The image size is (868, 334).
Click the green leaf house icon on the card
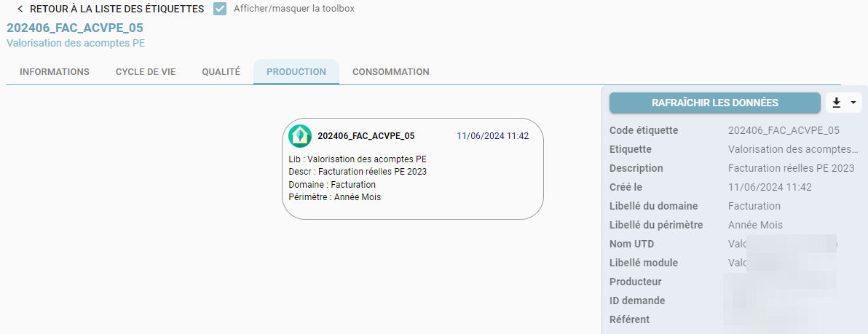tap(300, 136)
